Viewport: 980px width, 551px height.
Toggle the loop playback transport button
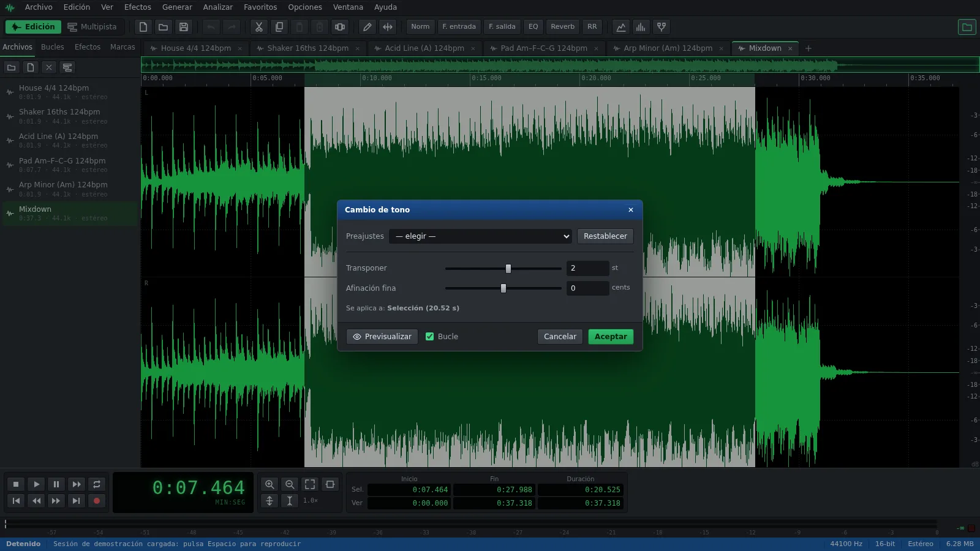(x=96, y=484)
